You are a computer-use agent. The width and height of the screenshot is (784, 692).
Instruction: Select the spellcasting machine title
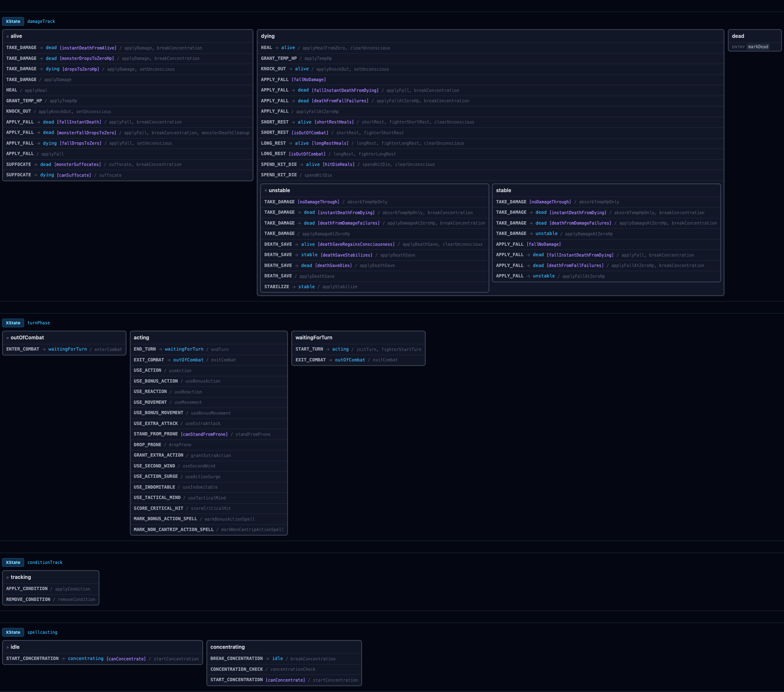pos(42,632)
